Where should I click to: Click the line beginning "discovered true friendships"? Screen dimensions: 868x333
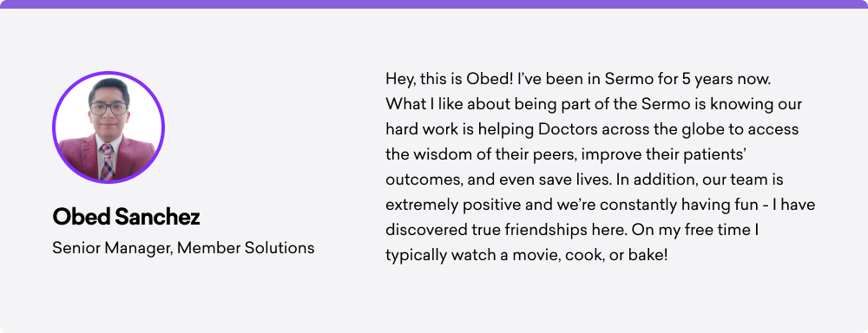click(x=572, y=230)
